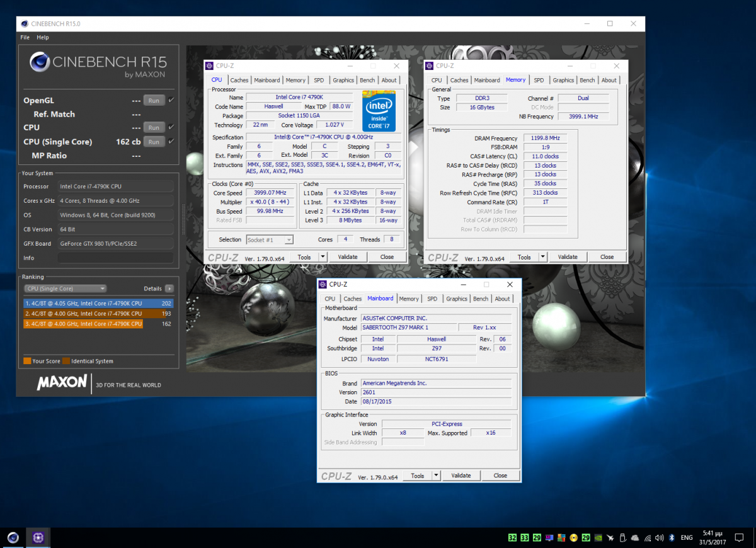Click the Tools button in the CPU-Z Memory window
Image resolution: width=756 pixels, height=548 pixels.
pyautogui.click(x=524, y=257)
